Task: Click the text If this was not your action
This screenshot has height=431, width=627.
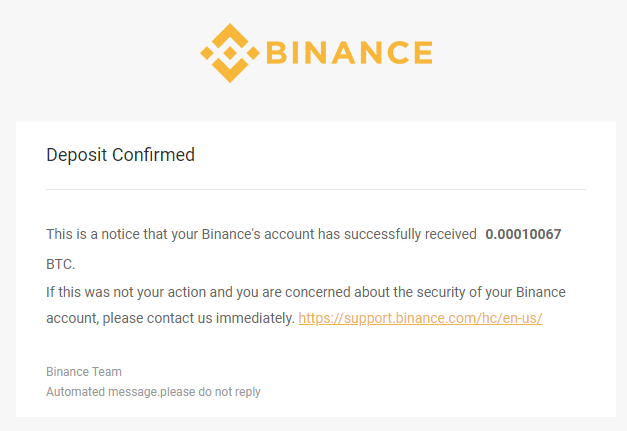Action: 126,292
